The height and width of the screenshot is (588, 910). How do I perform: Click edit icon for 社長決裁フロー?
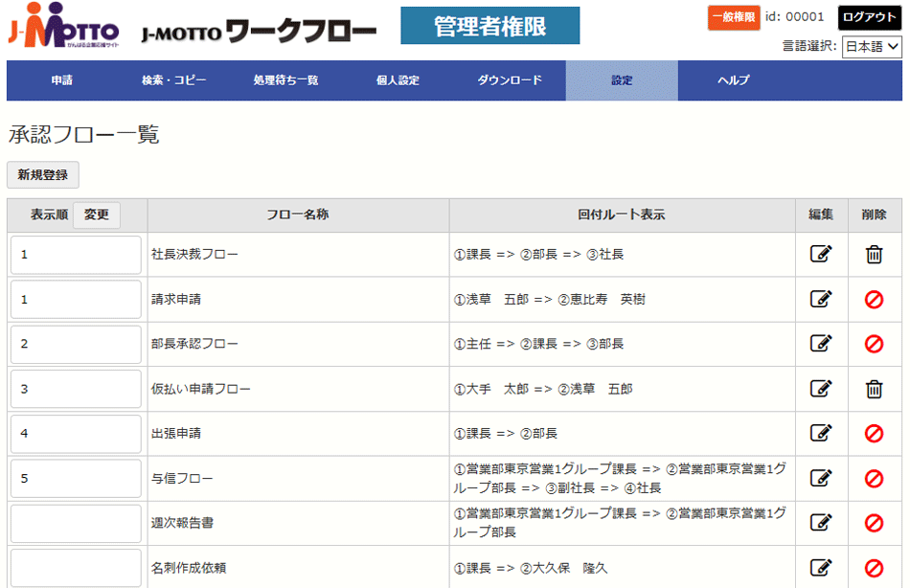820,254
